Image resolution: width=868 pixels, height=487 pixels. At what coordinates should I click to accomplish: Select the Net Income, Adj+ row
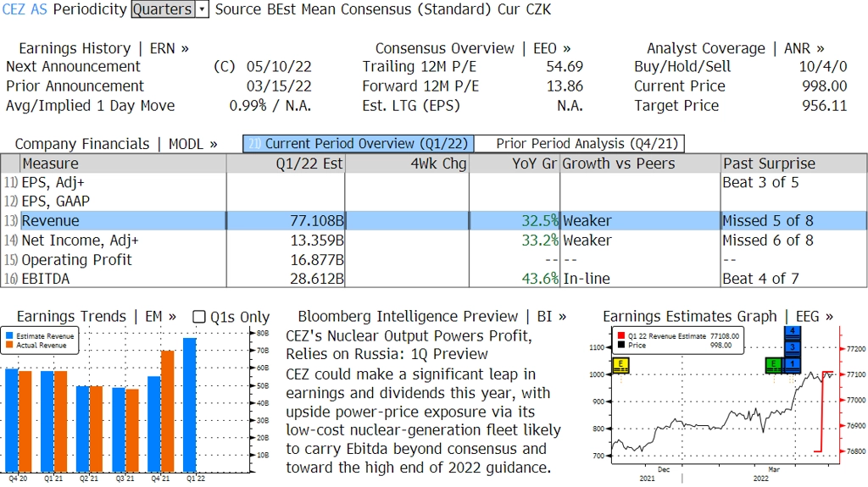pyautogui.click(x=433, y=241)
